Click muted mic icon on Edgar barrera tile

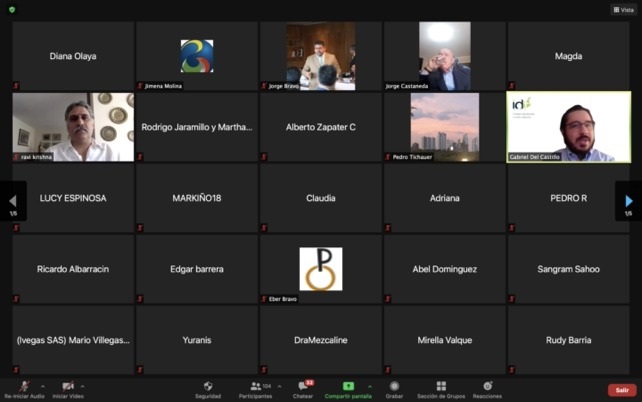[140, 298]
